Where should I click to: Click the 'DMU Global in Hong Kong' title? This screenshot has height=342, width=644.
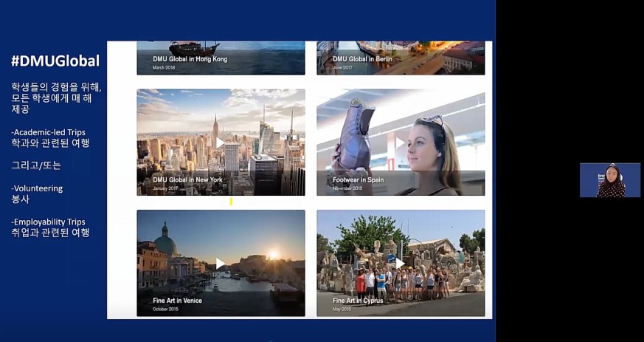click(x=190, y=59)
